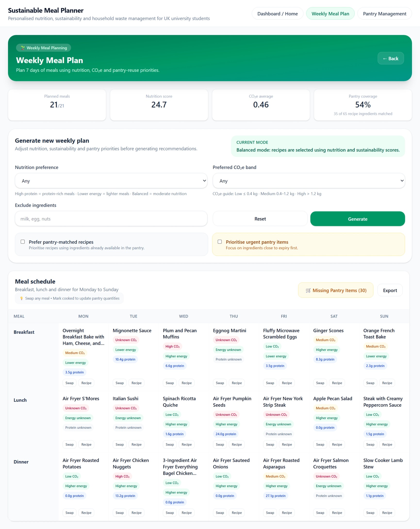
Task: Click Recipe for Slow Cooker Lamb Stew
Action: click(387, 512)
